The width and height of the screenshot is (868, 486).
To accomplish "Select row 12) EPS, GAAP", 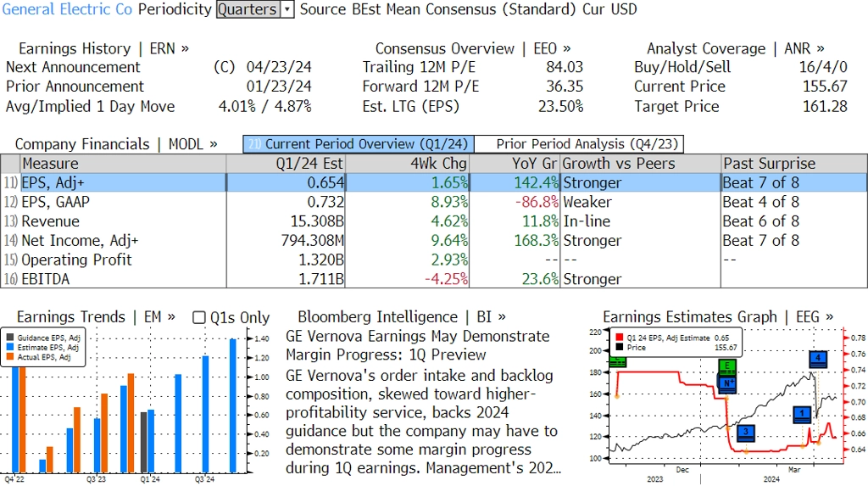I will tap(434, 202).
